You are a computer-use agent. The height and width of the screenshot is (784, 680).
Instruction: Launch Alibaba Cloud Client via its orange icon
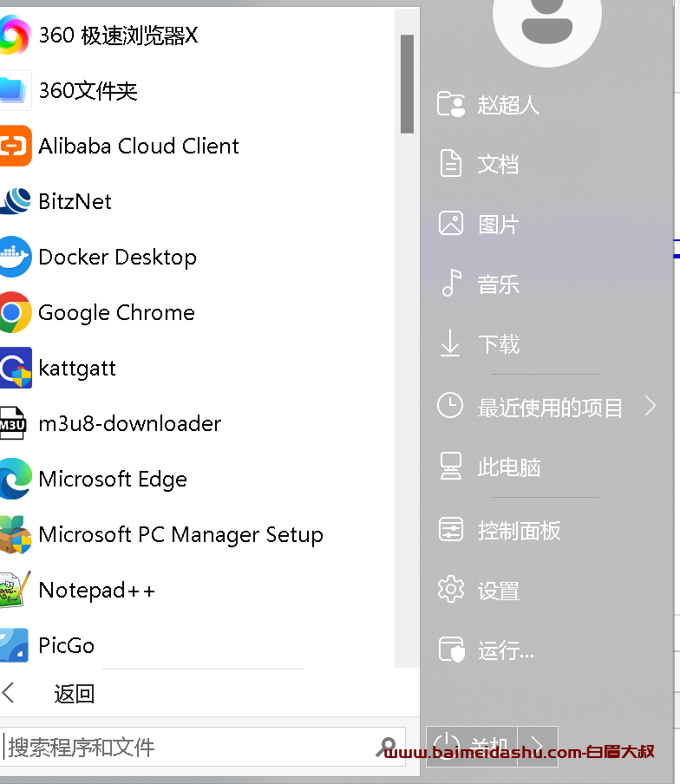tap(15, 146)
